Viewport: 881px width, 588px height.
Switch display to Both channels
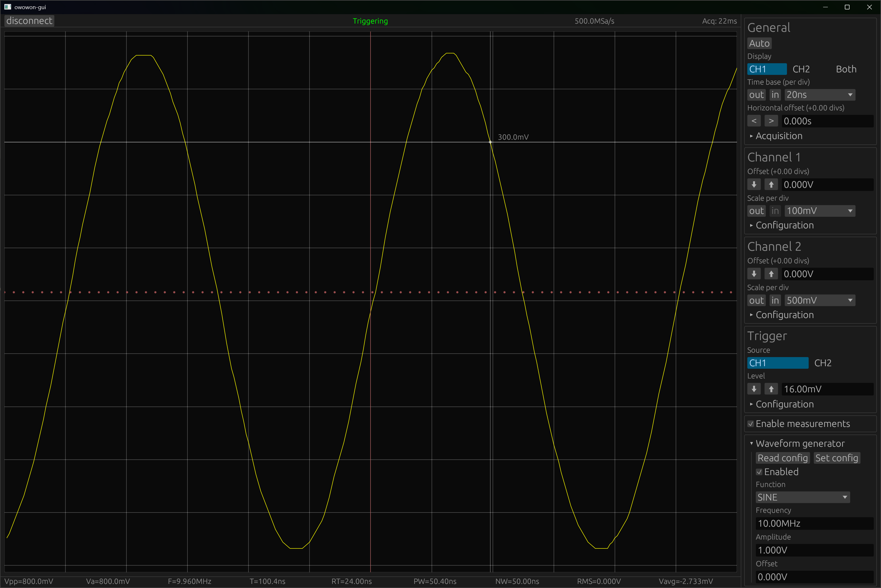click(846, 69)
